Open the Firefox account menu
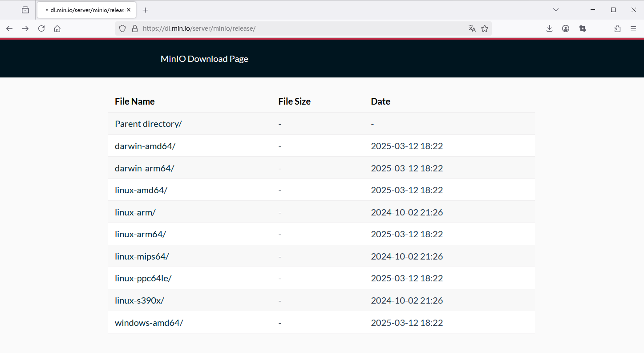The height and width of the screenshot is (353, 644). point(566,28)
